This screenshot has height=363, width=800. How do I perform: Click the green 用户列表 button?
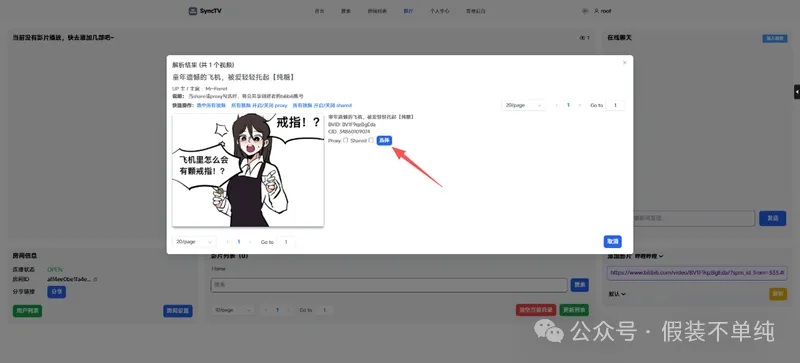point(28,310)
